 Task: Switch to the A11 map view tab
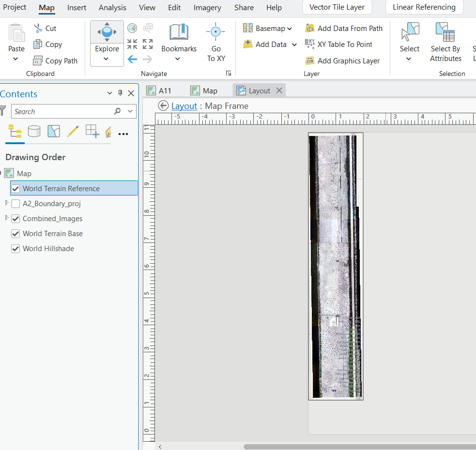159,90
